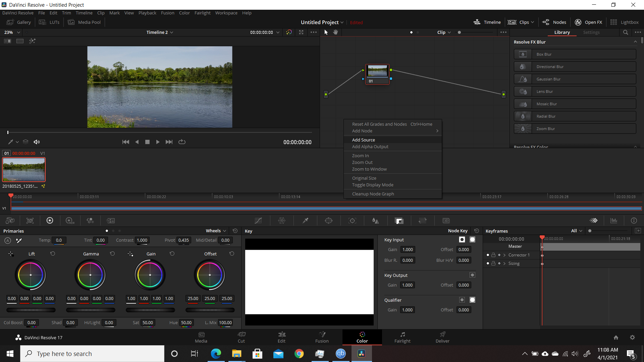Open the Fusion menu
The image size is (644, 362).
coord(167,13)
